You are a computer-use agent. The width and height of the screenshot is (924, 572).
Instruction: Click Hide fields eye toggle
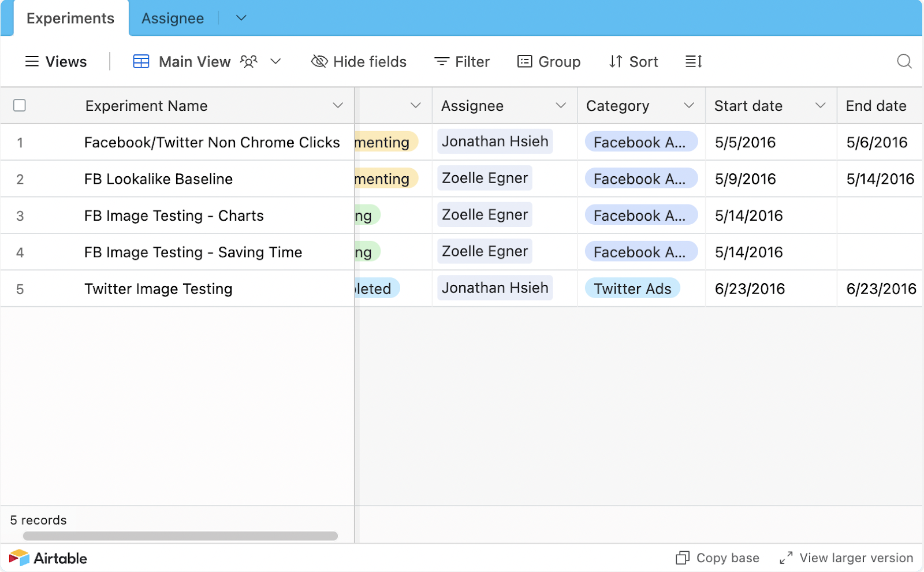pyautogui.click(x=319, y=61)
